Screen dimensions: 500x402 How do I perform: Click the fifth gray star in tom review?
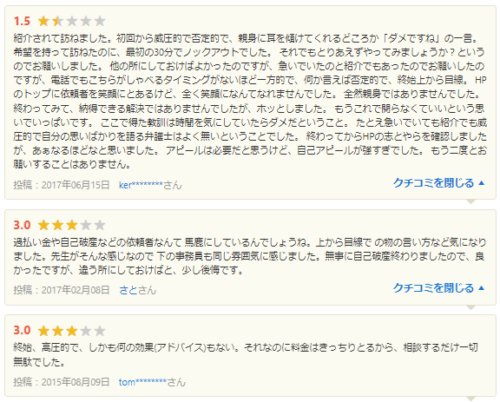tap(100, 331)
